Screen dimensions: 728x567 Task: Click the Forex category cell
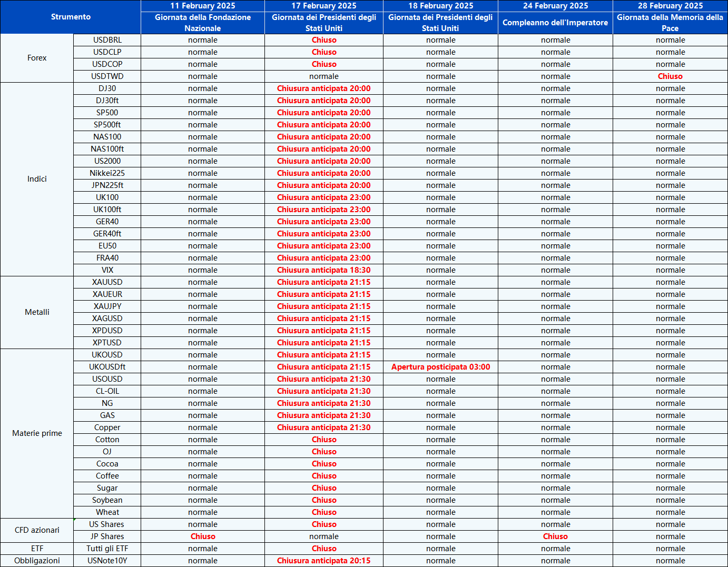37,58
